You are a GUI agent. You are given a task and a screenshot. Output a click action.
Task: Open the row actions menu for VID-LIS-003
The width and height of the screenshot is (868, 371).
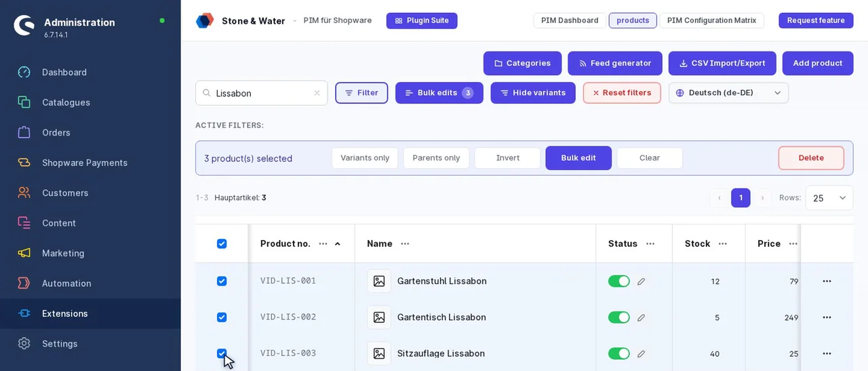click(x=827, y=353)
